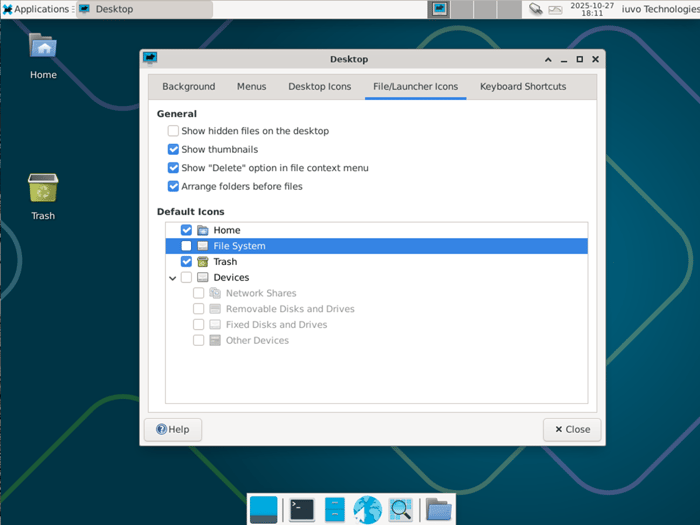Go to the Keyboard Shortcuts tab
Image resolution: width=700 pixels, height=525 pixels.
[x=522, y=87]
